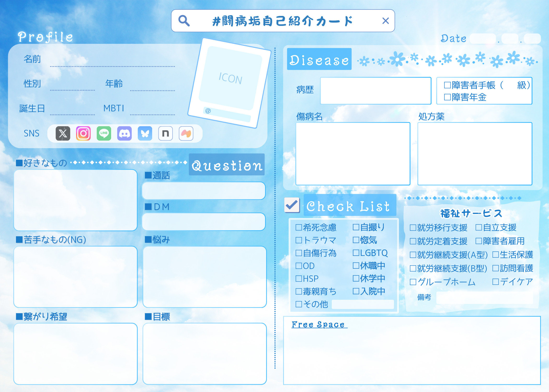Select the mixi icon at the end of SNS row
The height and width of the screenshot is (392, 549).
pos(186,133)
